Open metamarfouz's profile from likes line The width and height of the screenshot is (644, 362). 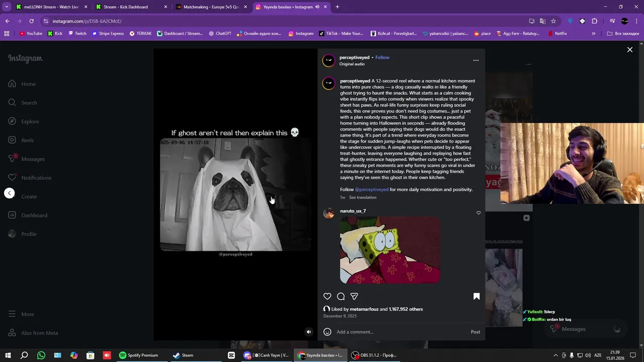click(364, 309)
